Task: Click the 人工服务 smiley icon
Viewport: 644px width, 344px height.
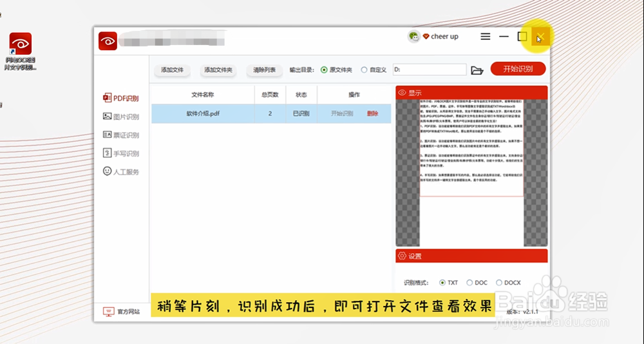Action: click(107, 171)
